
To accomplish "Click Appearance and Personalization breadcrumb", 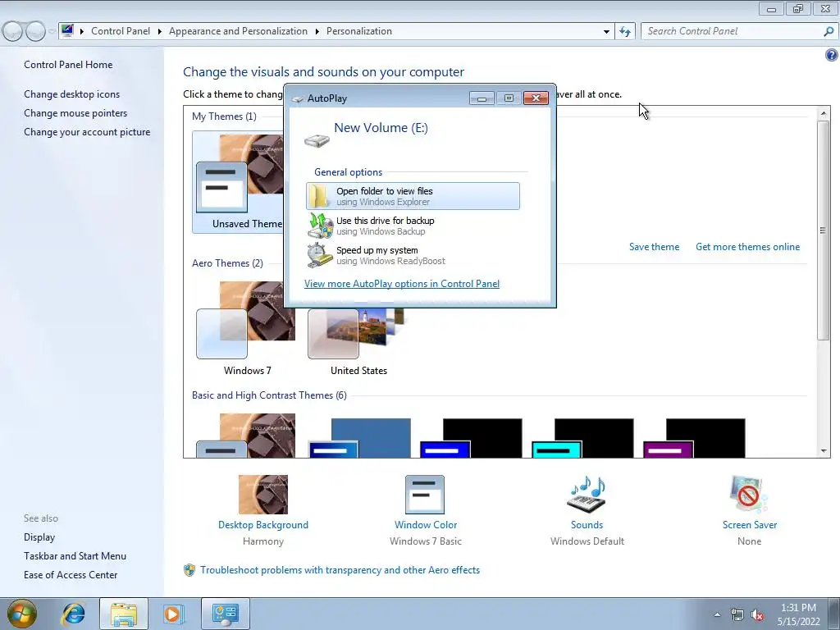I will tap(239, 31).
